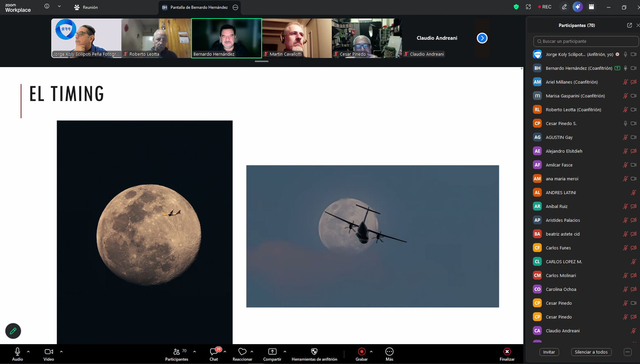Open AI Companion sparkle icon
The image size is (640, 364).
pos(578,7)
